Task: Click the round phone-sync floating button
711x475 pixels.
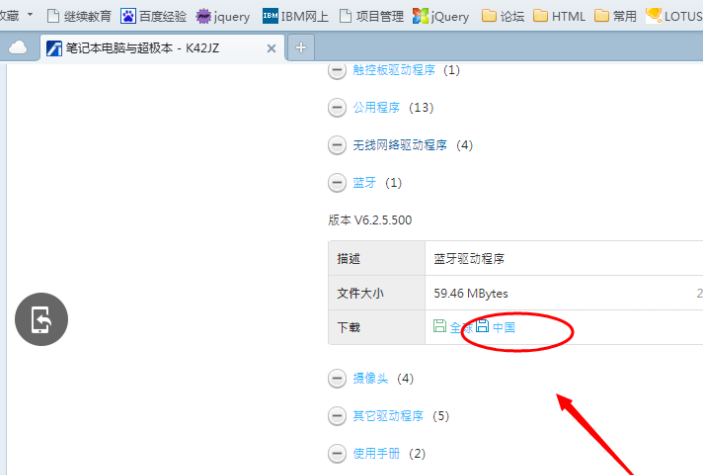Action: (x=41, y=320)
